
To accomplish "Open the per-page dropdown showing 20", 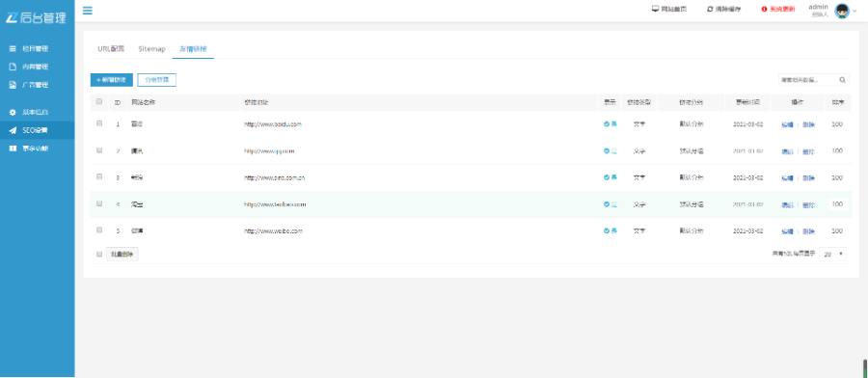I will pyautogui.click(x=832, y=254).
